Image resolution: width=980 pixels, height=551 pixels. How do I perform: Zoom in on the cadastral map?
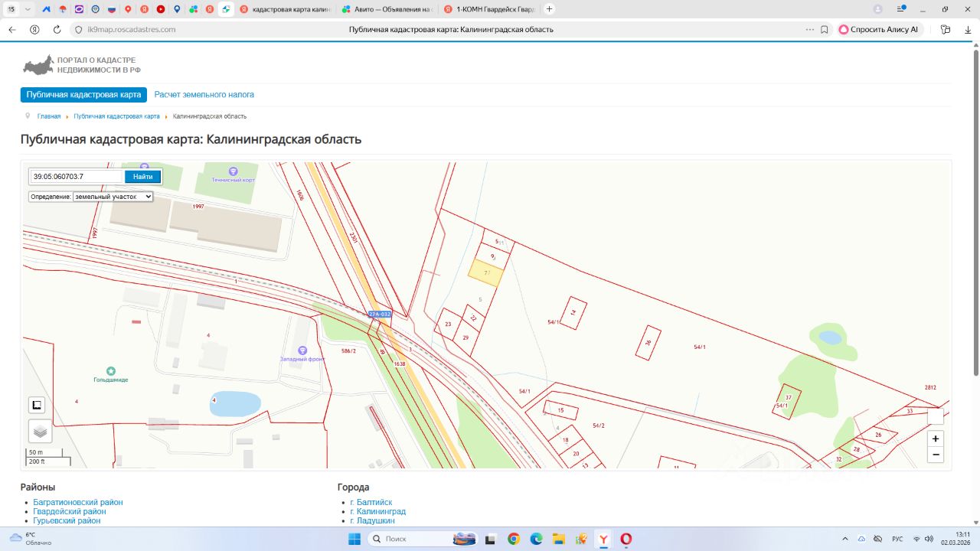[936, 439]
